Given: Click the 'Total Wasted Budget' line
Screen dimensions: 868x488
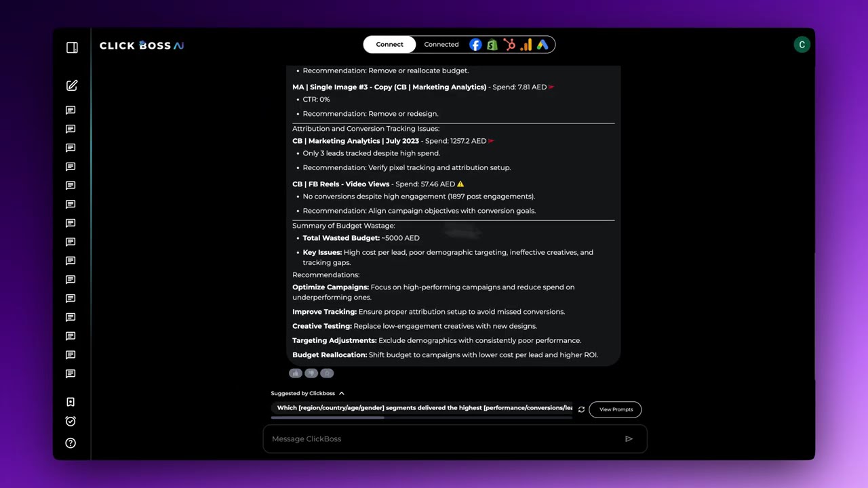Looking at the screenshot, I should click(x=361, y=238).
